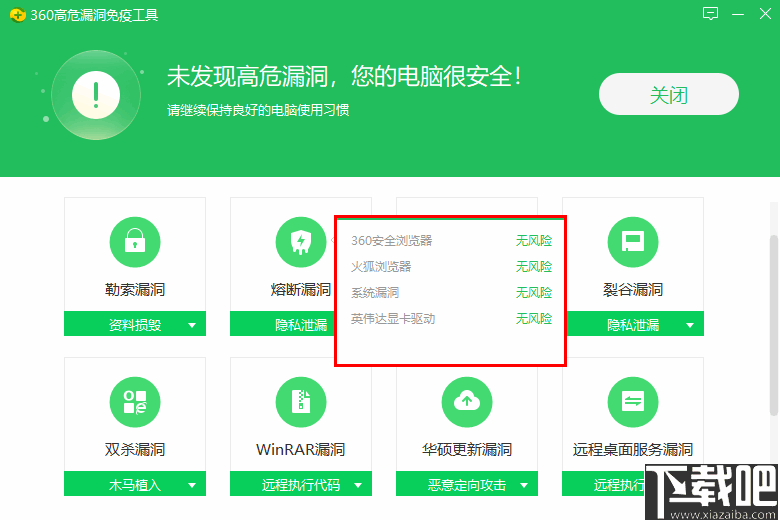Click the 双杀漏洞 label
Viewport: 780px width, 520px height.
(135, 450)
